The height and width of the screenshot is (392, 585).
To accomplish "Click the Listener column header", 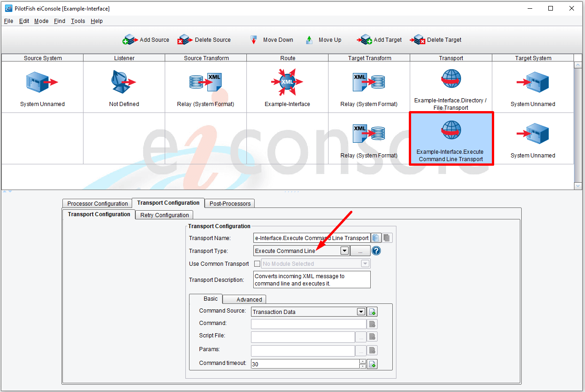I will tap(124, 58).
